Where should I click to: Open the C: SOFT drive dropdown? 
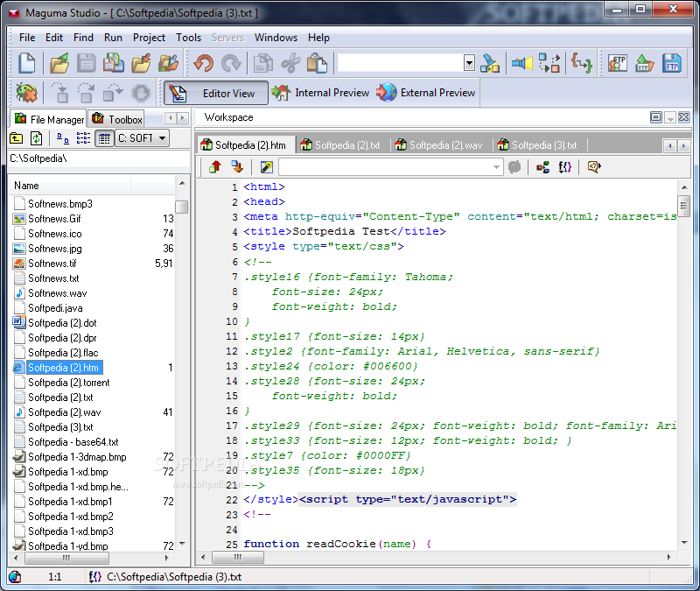click(x=163, y=138)
